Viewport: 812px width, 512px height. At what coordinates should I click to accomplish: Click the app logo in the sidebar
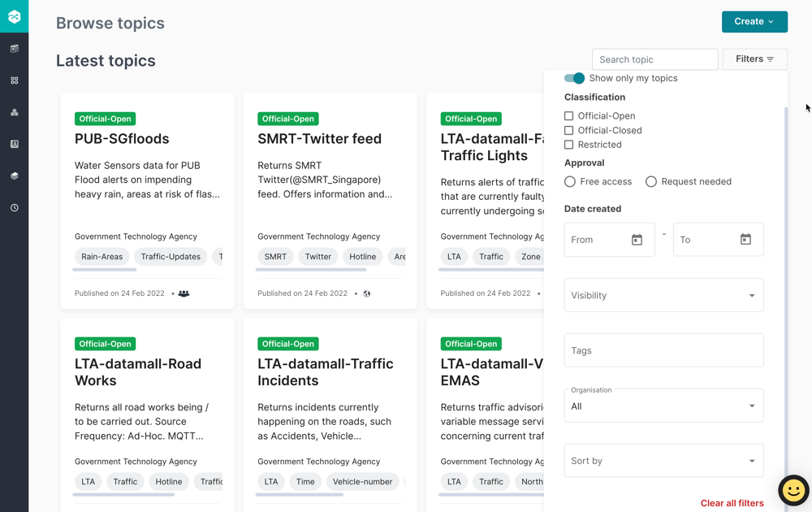[14, 16]
